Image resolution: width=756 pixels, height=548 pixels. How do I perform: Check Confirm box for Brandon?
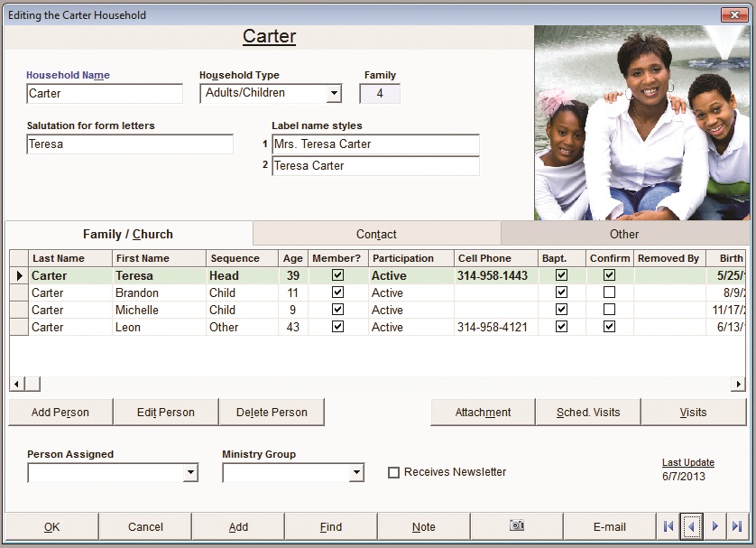(609, 293)
